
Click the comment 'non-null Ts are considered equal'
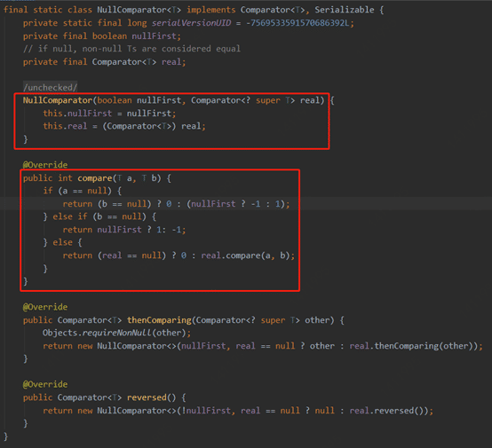pos(162,49)
